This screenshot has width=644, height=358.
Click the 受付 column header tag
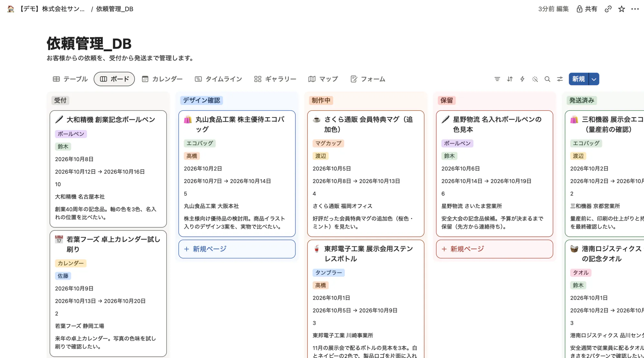(x=60, y=100)
